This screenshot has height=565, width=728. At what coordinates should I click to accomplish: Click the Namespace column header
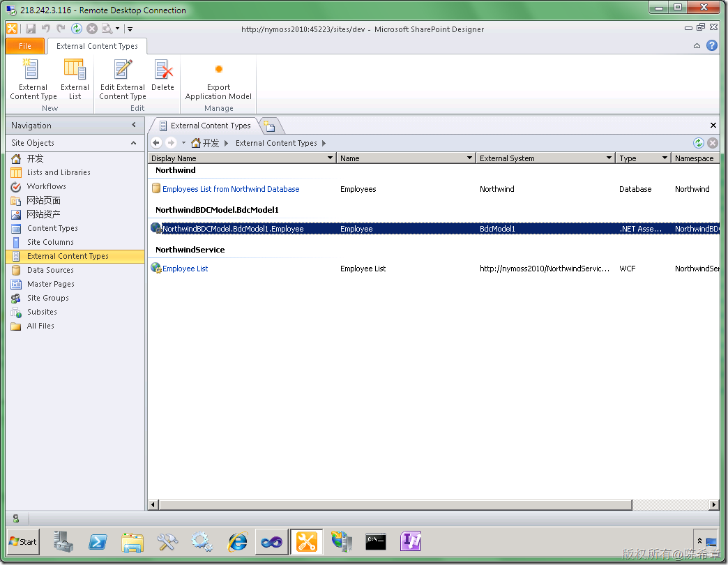pyautogui.click(x=695, y=158)
